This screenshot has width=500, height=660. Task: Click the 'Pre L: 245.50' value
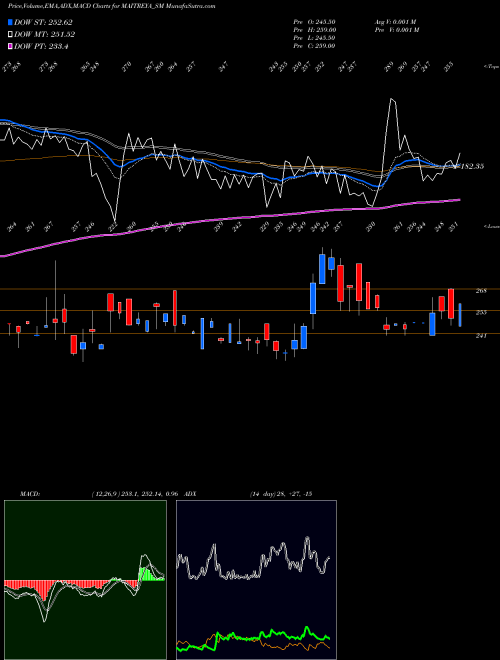coord(314,38)
